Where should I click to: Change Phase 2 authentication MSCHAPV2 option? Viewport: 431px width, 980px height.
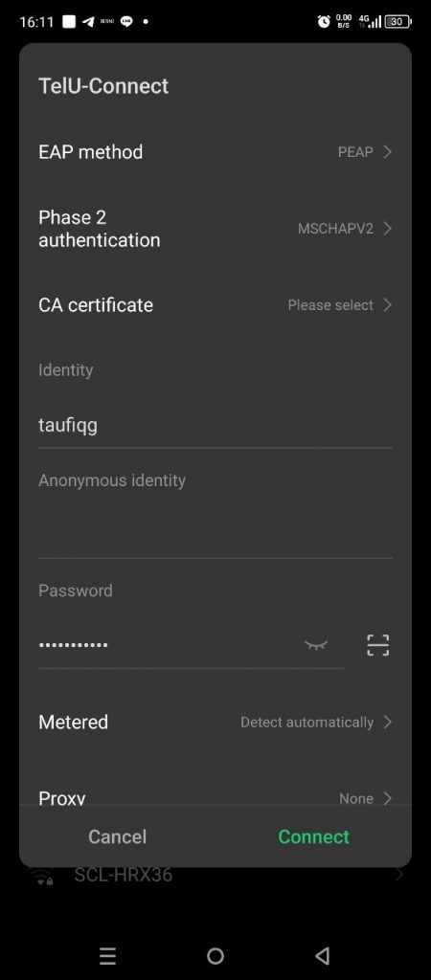[215, 229]
